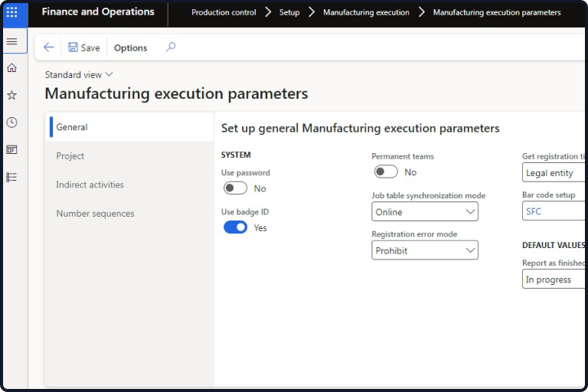The height and width of the screenshot is (392, 588).
Task: Click the Save button label
Action: click(x=90, y=47)
